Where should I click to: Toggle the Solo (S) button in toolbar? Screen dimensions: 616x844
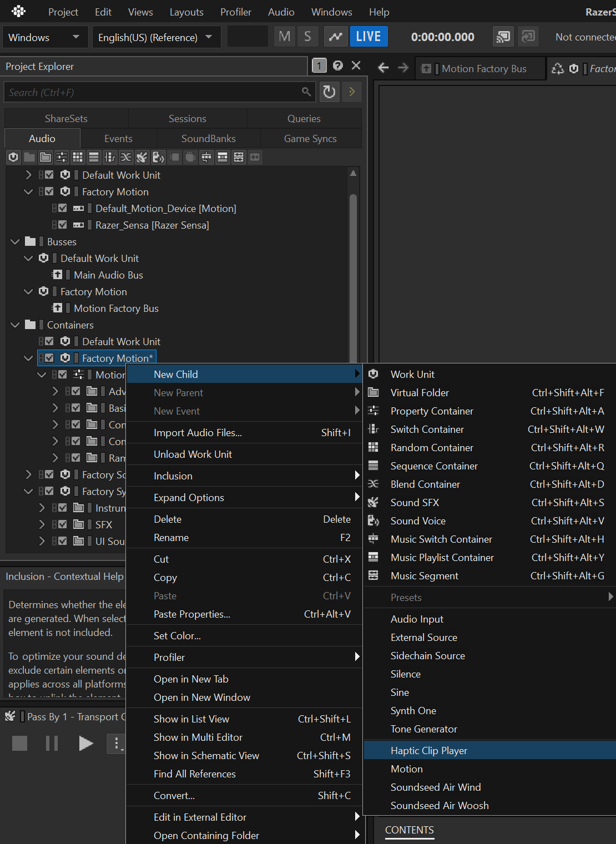[307, 37]
